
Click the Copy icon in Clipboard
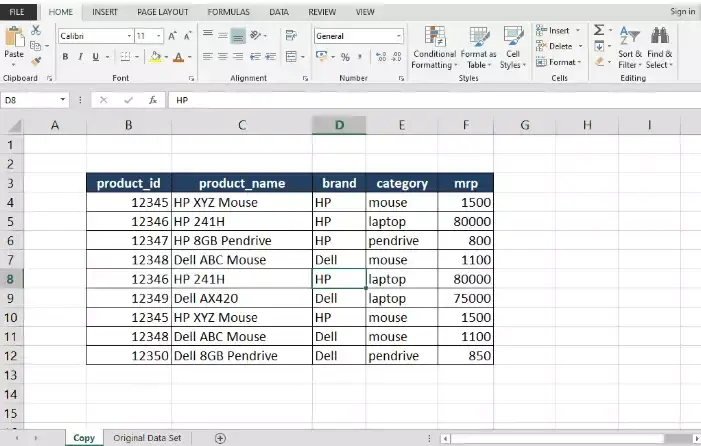pos(35,46)
